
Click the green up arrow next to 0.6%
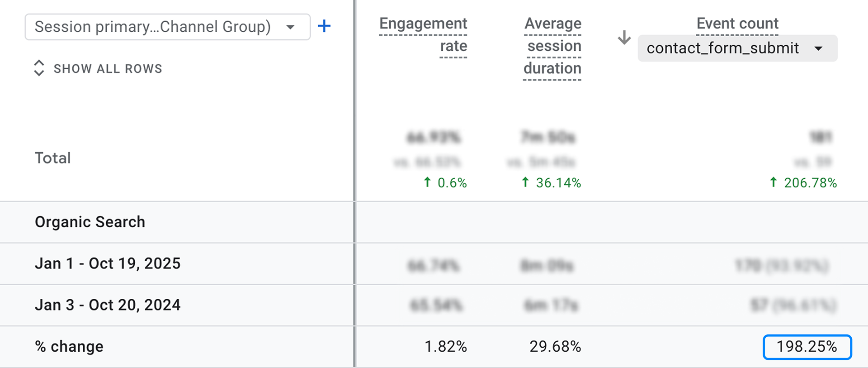427,182
